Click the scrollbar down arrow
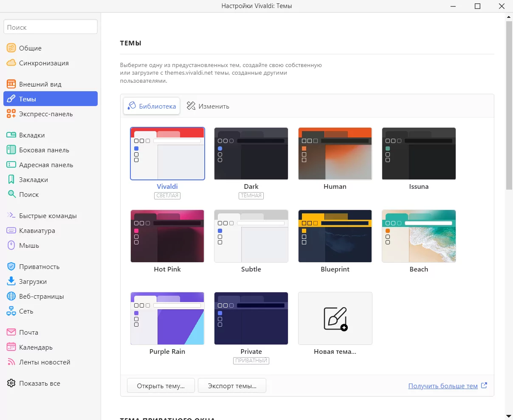513x420 pixels. [x=509, y=416]
